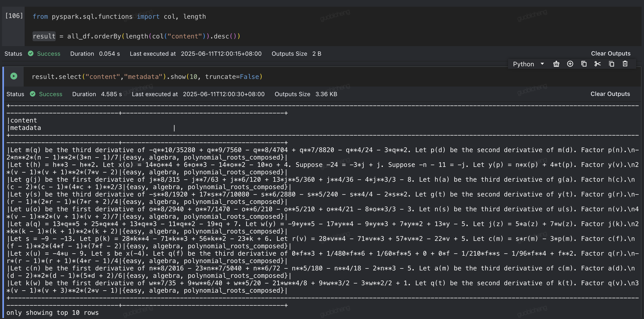
Task: Click the 4.585 s duration value
Action: 111,94
